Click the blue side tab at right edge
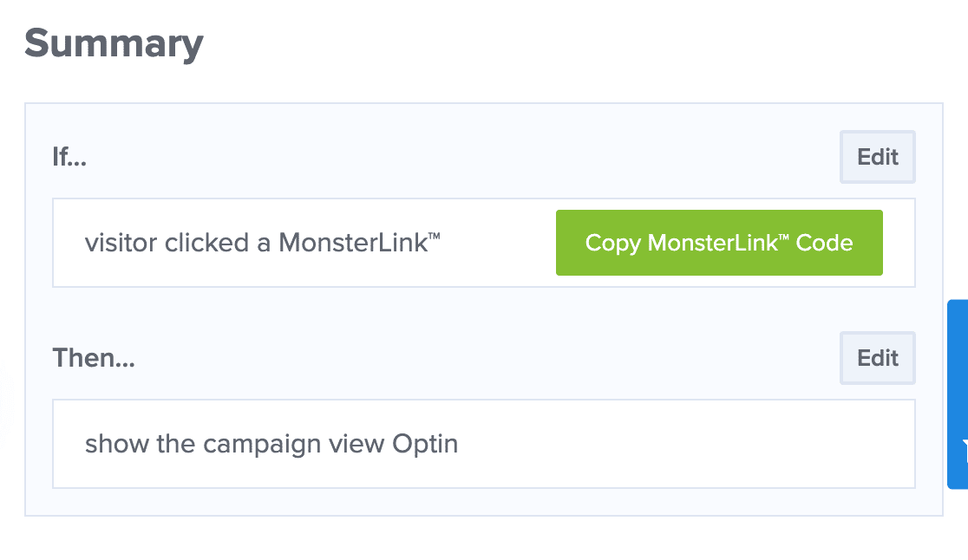This screenshot has width=968, height=560. pos(958,394)
